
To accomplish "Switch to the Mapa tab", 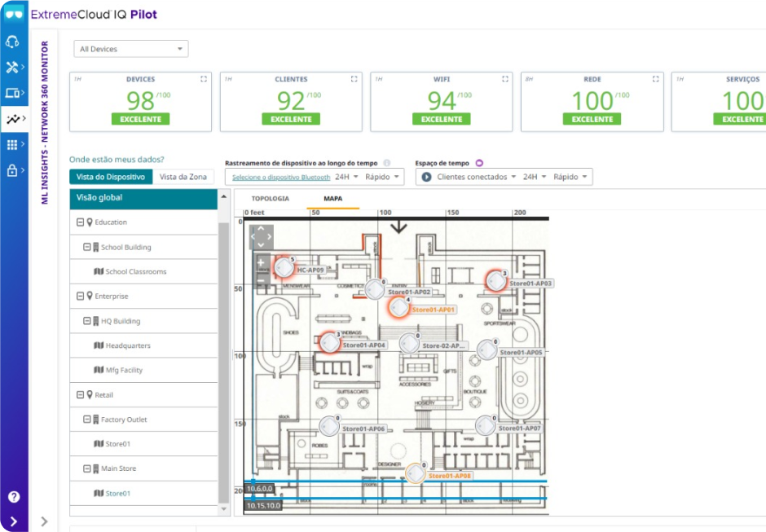I will click(332, 198).
